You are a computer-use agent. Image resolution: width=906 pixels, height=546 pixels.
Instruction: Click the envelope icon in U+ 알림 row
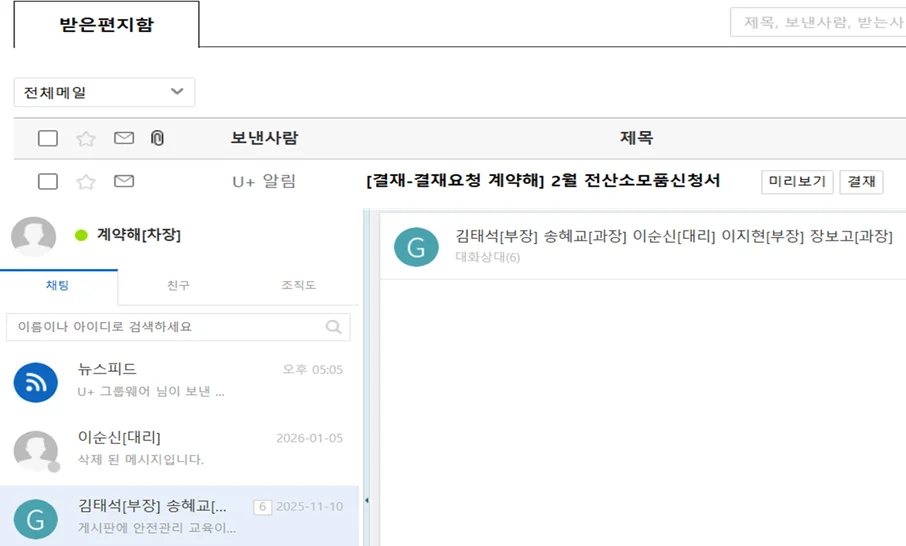tap(124, 181)
